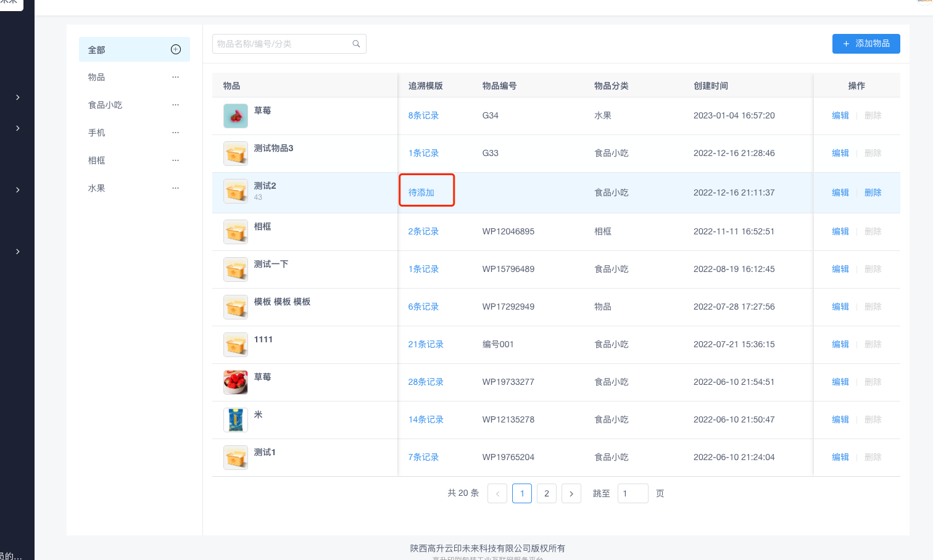
Task: Click the 草莓 G34 product thumbnail
Action: [x=236, y=116]
